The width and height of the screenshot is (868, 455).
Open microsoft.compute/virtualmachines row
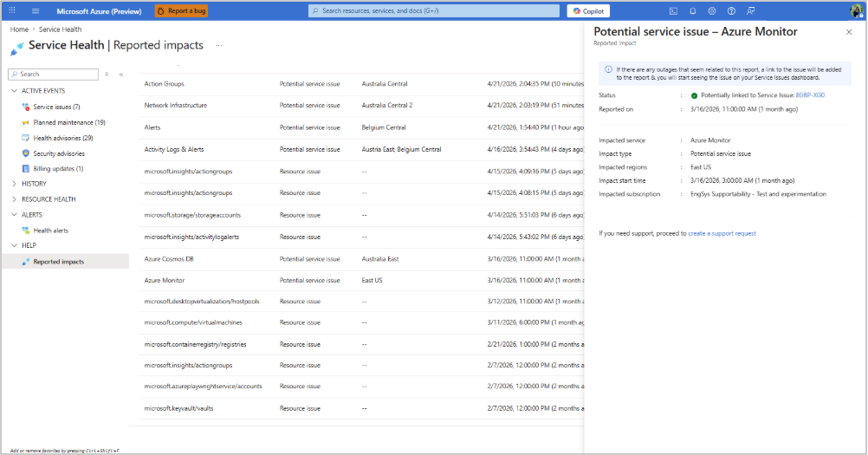click(x=361, y=322)
